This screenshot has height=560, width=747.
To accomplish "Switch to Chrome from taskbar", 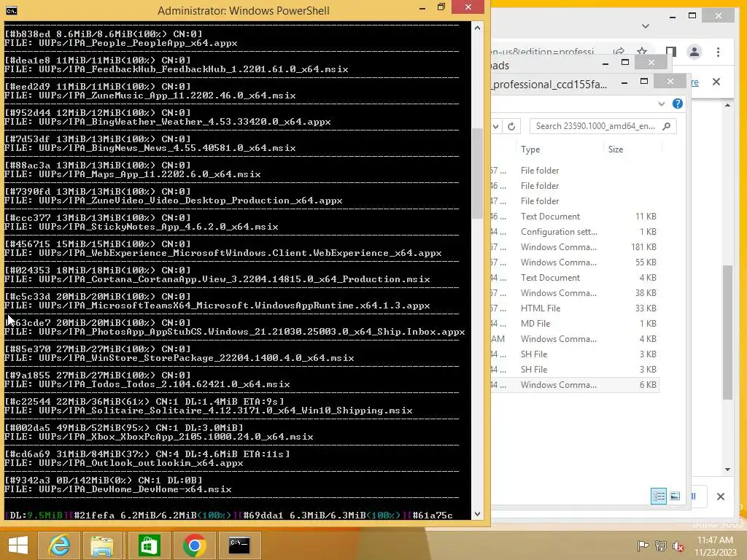I will (194, 545).
